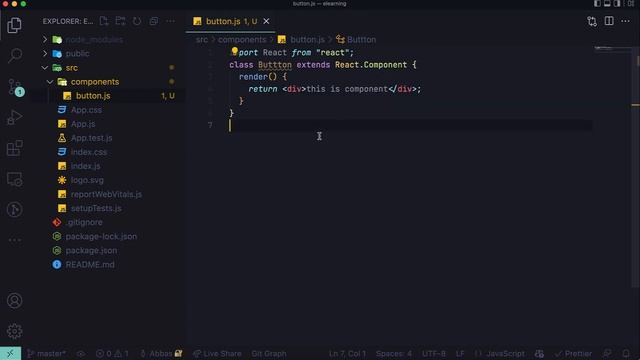Open changes compare icon in editor toolbar
This screenshot has width=640, height=360.
tap(592, 21)
